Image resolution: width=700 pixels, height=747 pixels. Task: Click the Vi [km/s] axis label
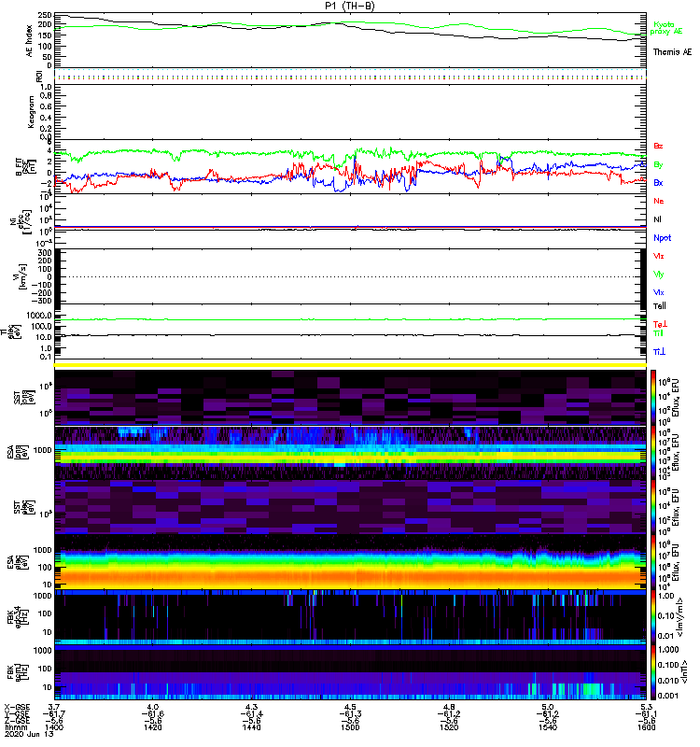(22, 276)
